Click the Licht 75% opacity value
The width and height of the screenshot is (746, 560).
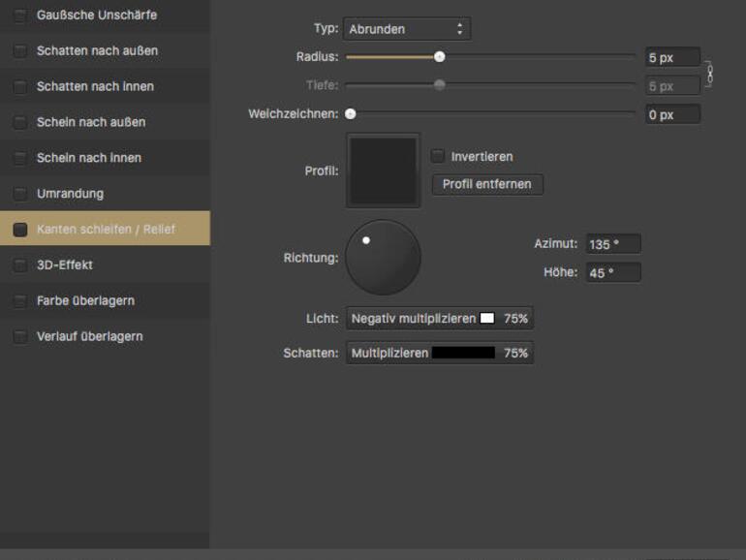coord(515,319)
